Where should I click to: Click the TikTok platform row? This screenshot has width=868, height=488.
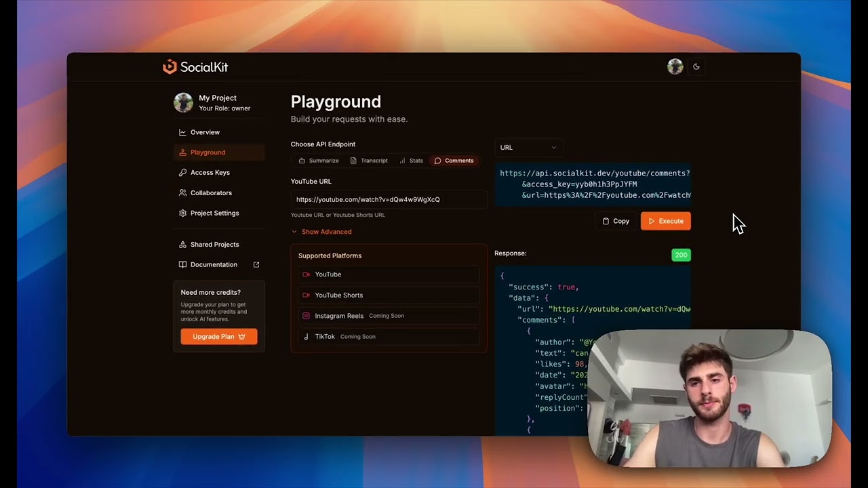389,336
